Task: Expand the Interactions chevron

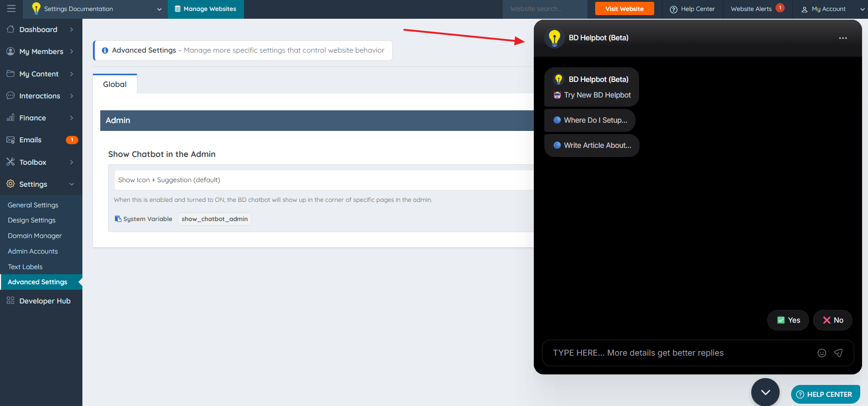Action: 72,96
